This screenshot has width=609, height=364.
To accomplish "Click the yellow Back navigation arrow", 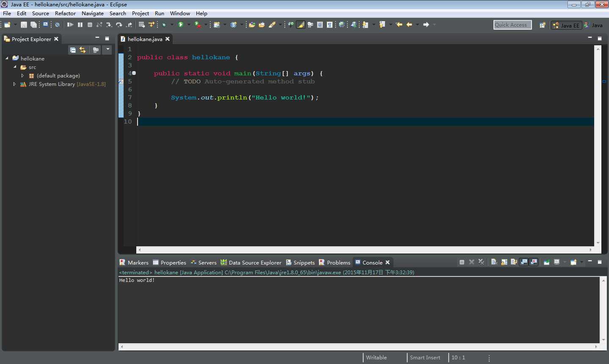I will pyautogui.click(x=409, y=25).
